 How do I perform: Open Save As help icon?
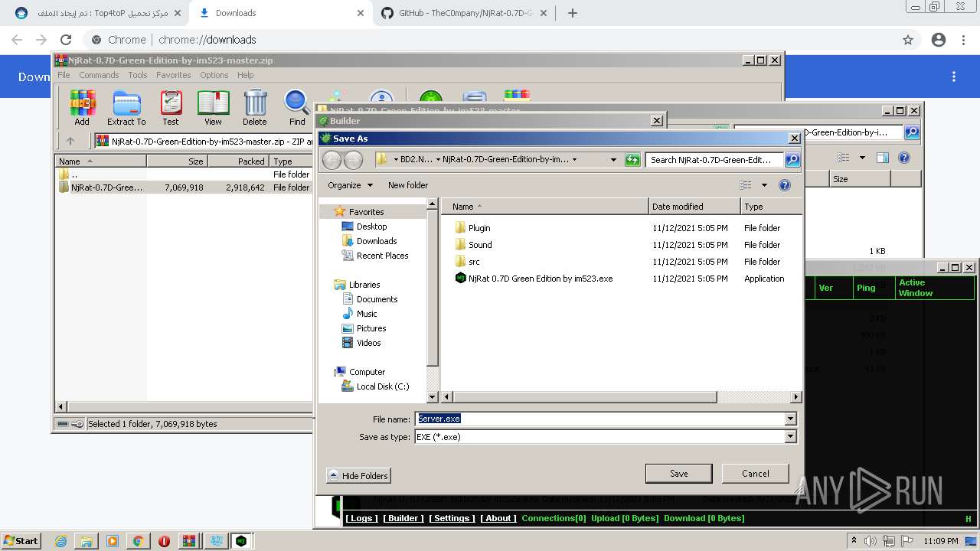click(784, 185)
